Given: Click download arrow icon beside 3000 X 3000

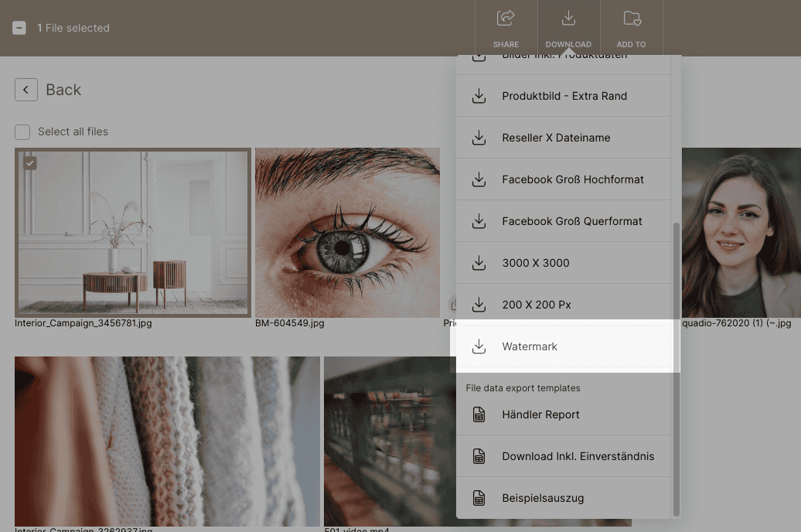Looking at the screenshot, I should coord(479,263).
